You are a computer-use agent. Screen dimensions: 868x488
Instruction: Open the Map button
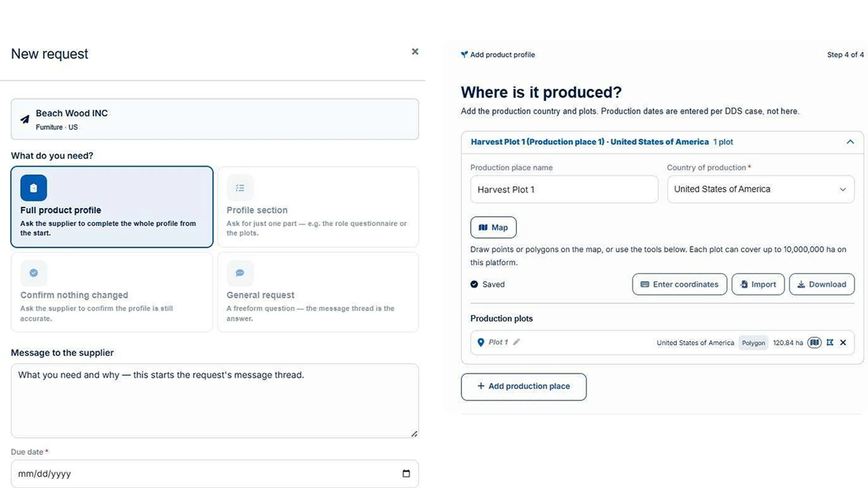pos(493,227)
